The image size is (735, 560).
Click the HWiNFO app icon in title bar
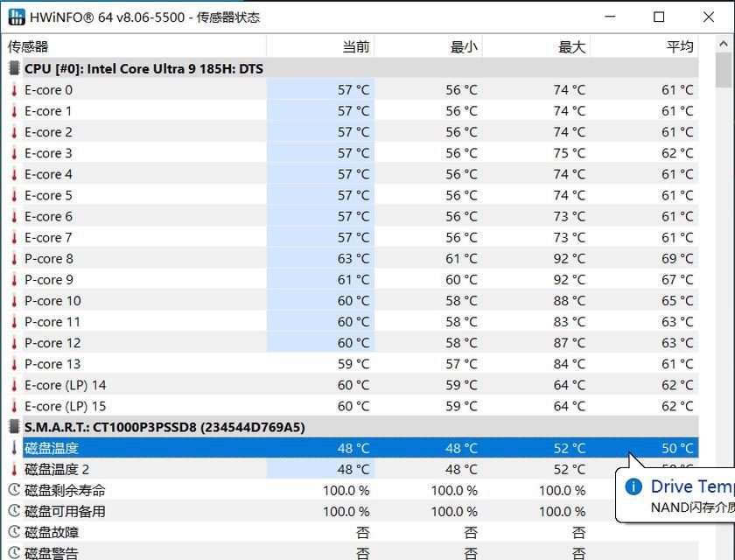[x=17, y=17]
